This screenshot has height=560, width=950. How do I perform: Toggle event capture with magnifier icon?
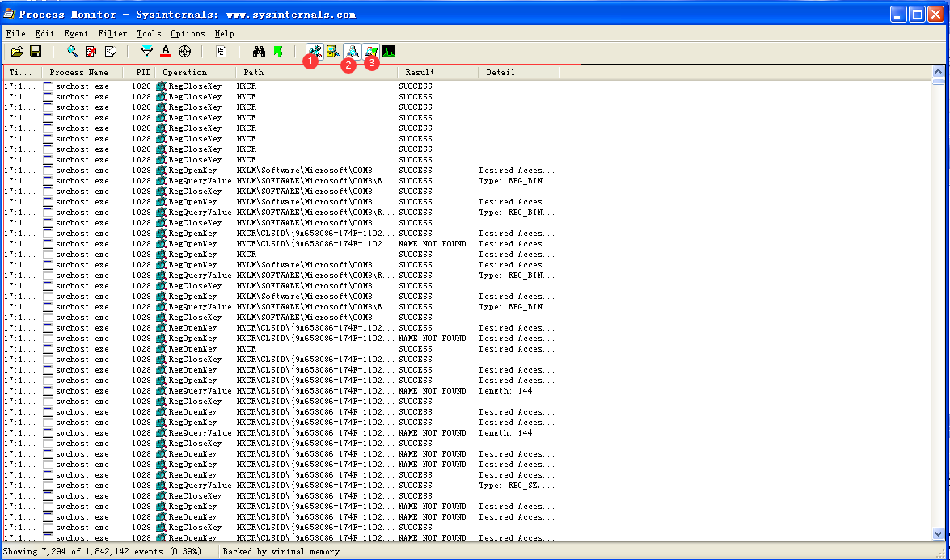point(73,52)
